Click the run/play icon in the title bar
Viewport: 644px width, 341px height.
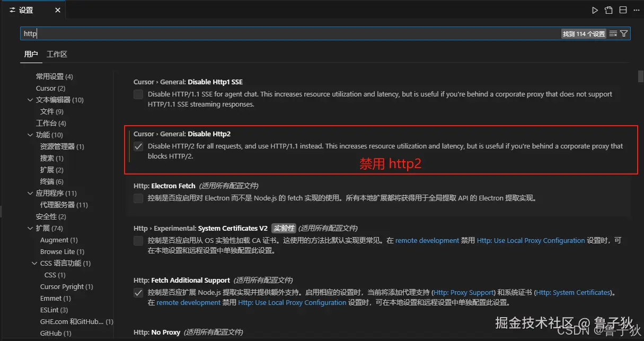tap(595, 10)
